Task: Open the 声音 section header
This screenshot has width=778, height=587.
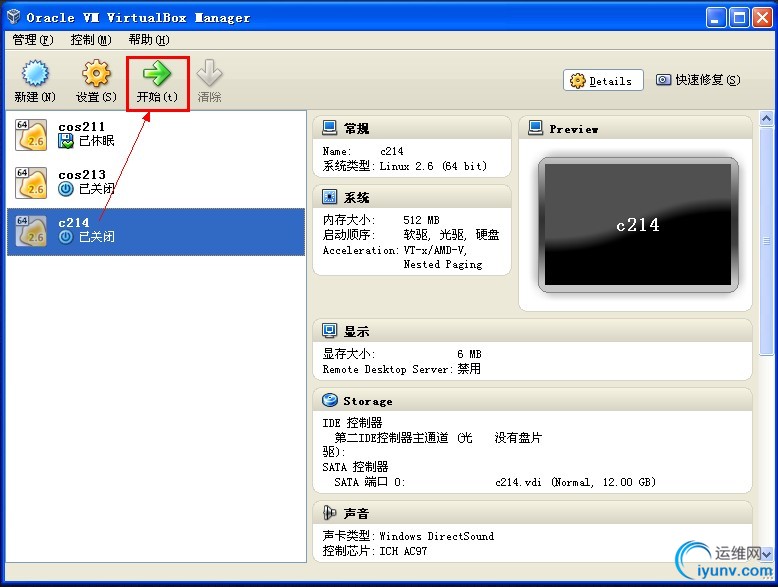Action: point(532,513)
